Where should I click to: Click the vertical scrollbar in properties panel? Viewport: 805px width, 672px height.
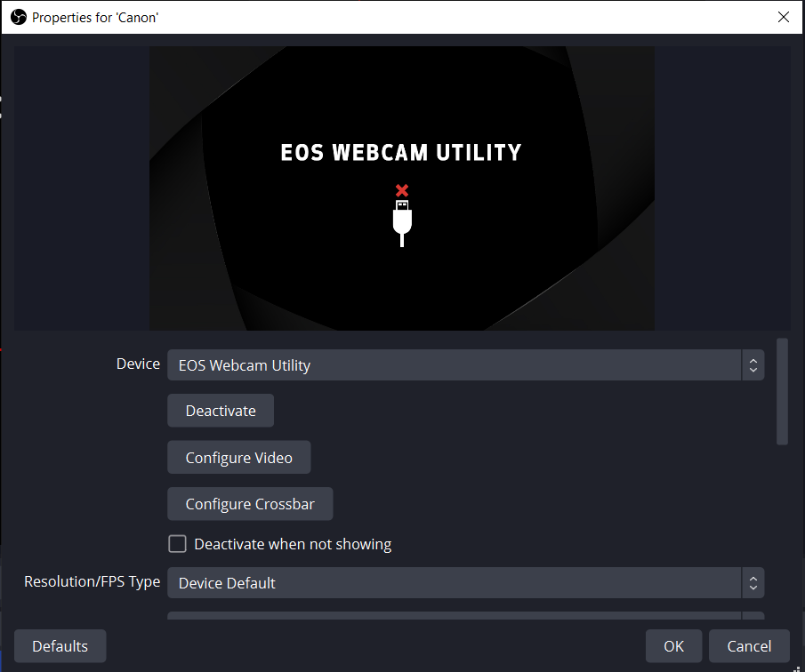(x=782, y=391)
